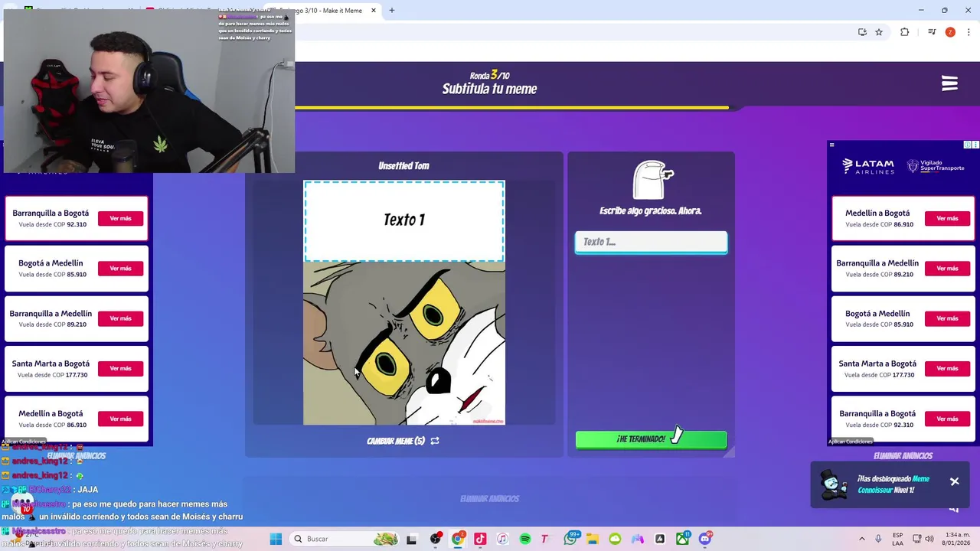Viewport: 980px width, 551px height.
Task: Open the ESP LAA language switcher
Action: click(897, 539)
